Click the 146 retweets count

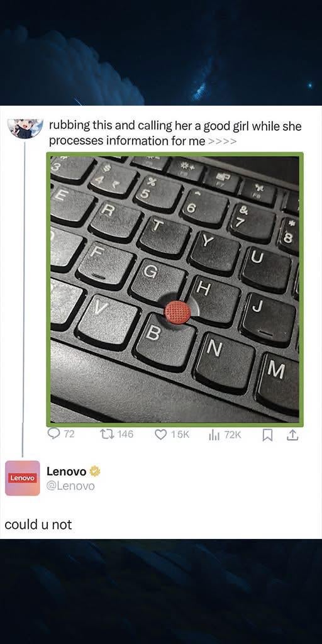[x=125, y=434]
